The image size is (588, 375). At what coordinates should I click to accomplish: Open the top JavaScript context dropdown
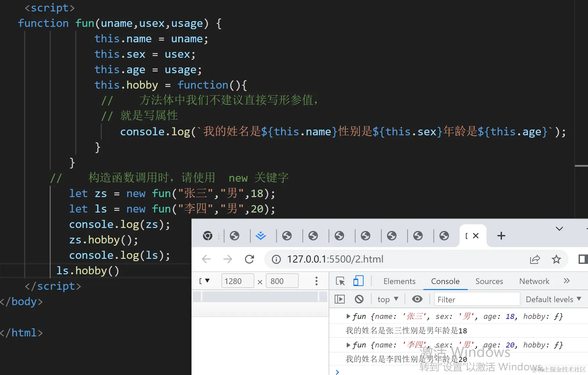pyautogui.click(x=388, y=299)
